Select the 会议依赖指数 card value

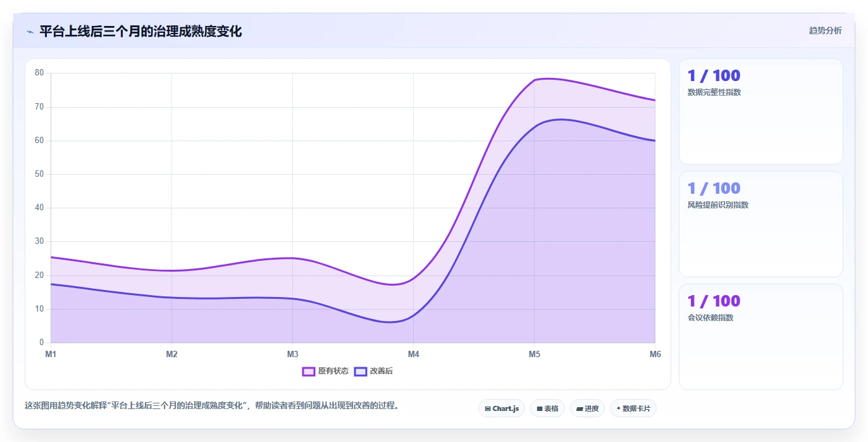click(714, 301)
